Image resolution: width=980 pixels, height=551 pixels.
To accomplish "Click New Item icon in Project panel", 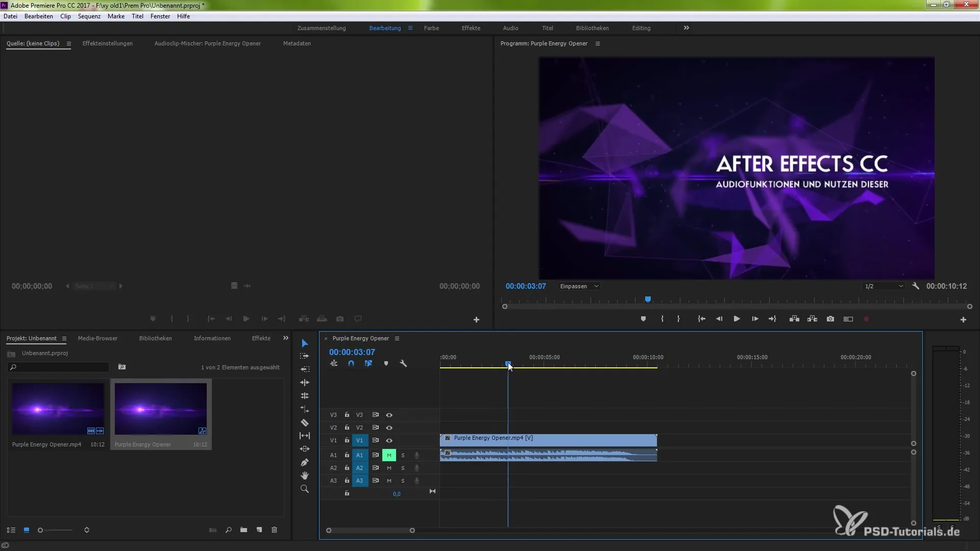I will tap(259, 530).
